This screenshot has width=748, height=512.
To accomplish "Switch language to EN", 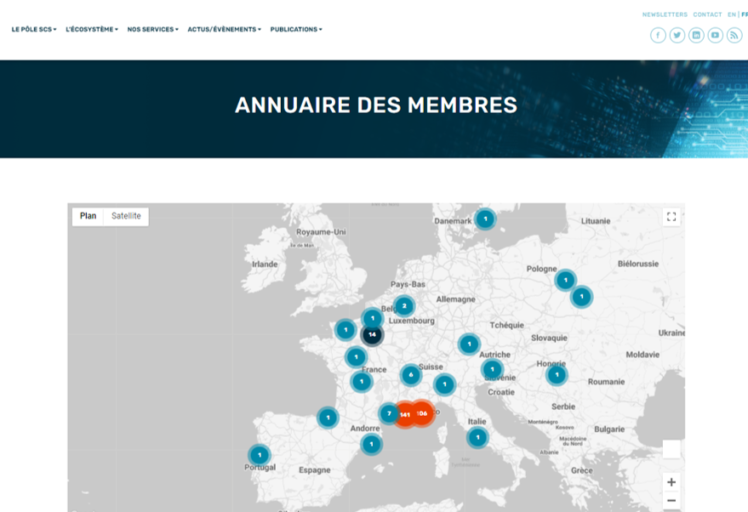I will point(732,15).
